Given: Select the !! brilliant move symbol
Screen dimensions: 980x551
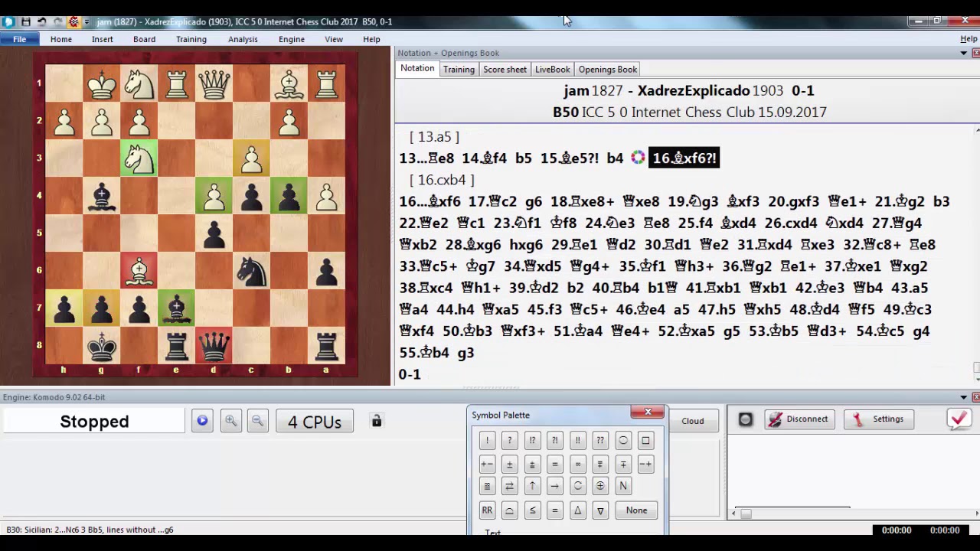Looking at the screenshot, I should (x=577, y=441).
